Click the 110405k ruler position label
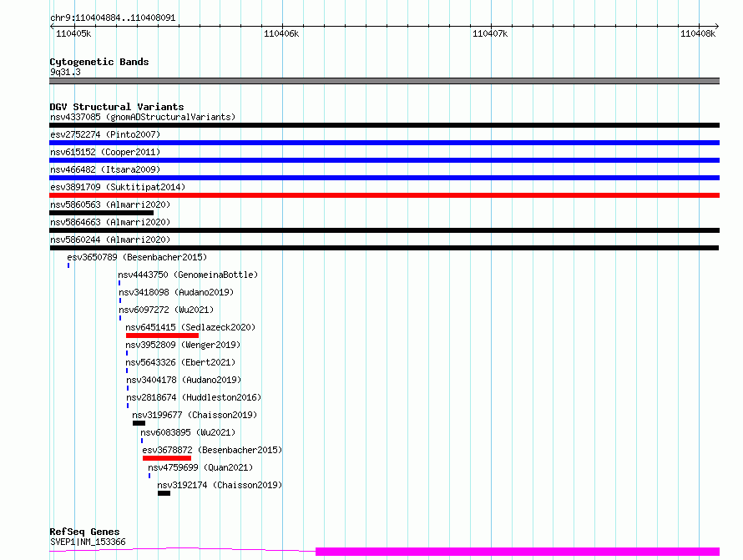The height and width of the screenshot is (560, 743). (x=73, y=33)
